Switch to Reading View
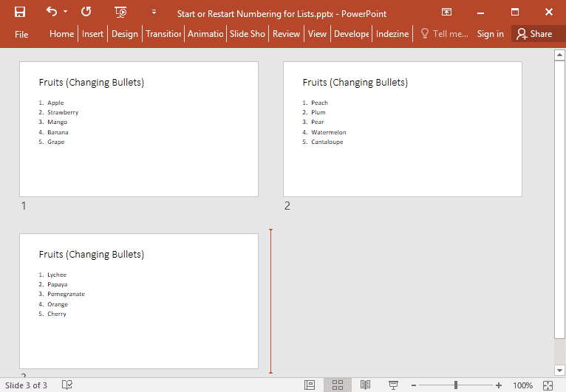 click(365, 385)
